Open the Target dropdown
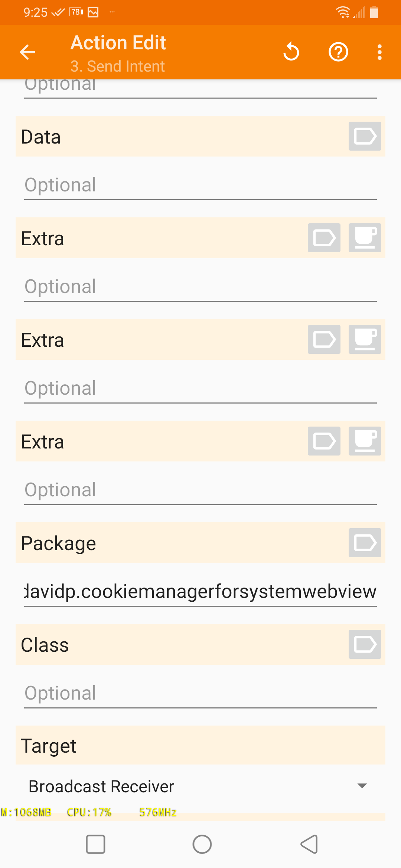The height and width of the screenshot is (868, 401). tap(200, 786)
